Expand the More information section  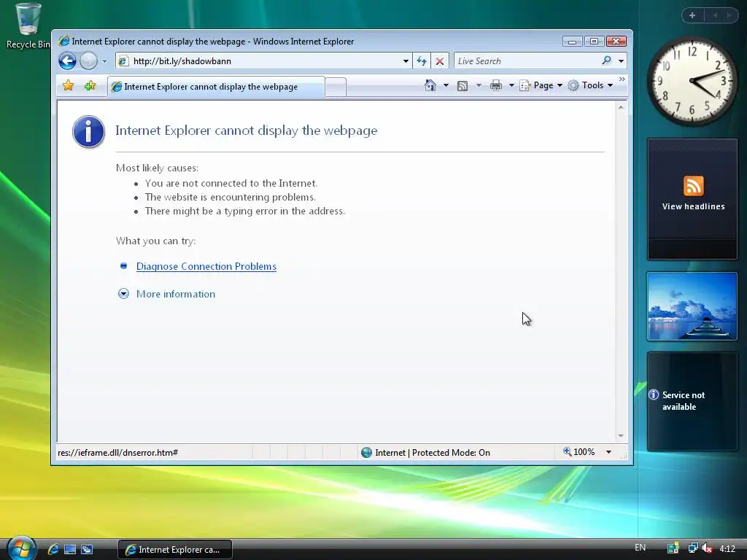pos(123,294)
